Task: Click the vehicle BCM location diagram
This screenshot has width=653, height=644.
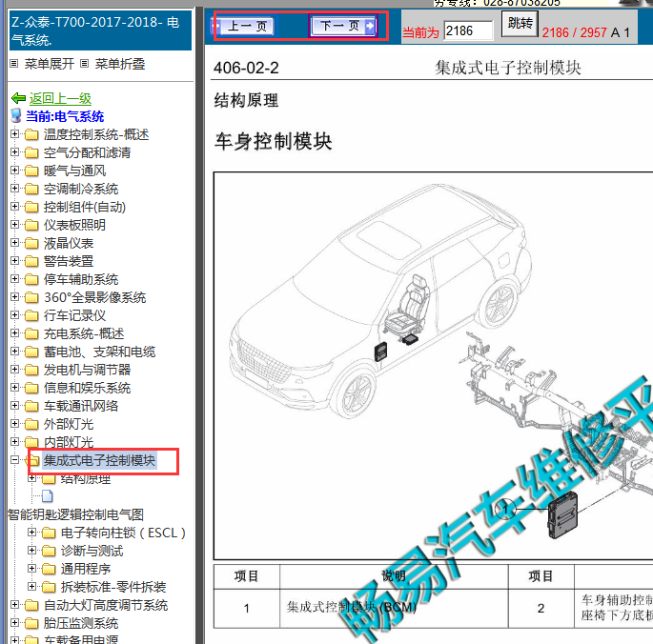Action: 433,366
